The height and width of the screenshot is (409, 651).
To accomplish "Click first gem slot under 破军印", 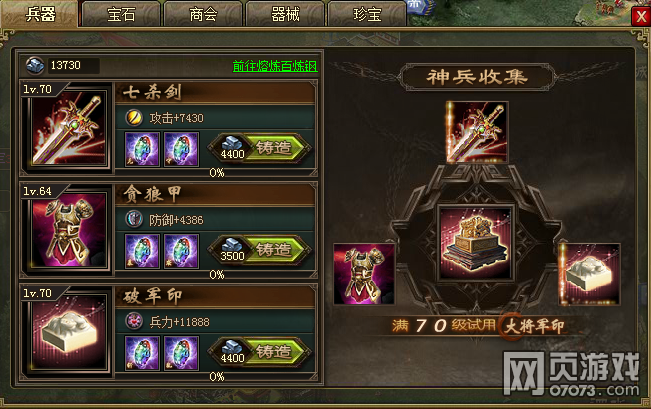I will point(142,353).
